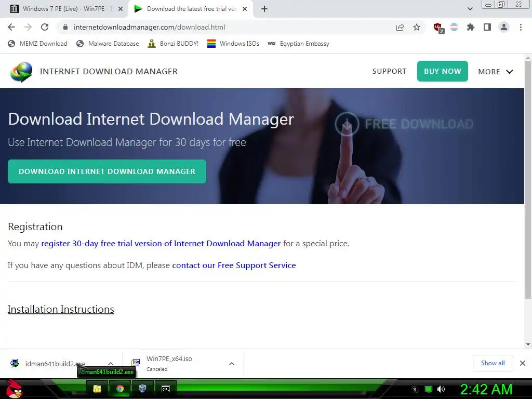Click the Bonzi BUDDY! gorilla bookmark icon

pos(152,44)
